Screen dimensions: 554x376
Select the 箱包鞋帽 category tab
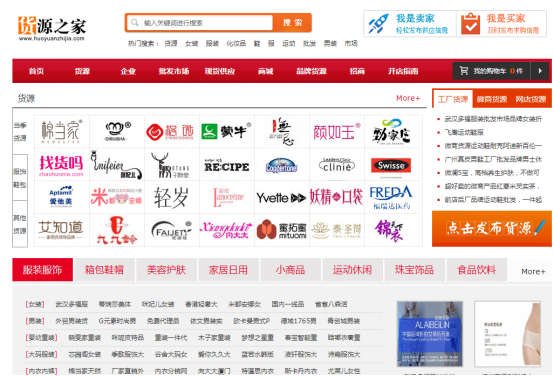pos(105,270)
